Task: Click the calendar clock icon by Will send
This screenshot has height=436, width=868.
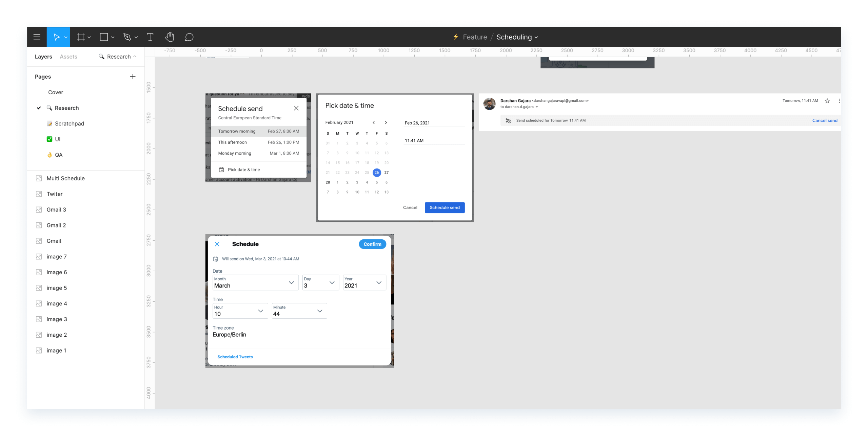Action: click(215, 259)
